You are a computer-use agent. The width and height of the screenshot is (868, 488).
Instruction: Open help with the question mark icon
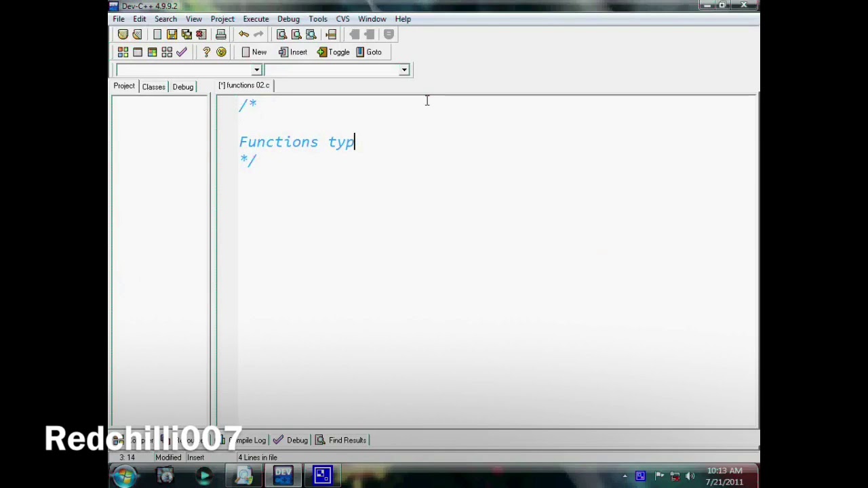tap(206, 52)
